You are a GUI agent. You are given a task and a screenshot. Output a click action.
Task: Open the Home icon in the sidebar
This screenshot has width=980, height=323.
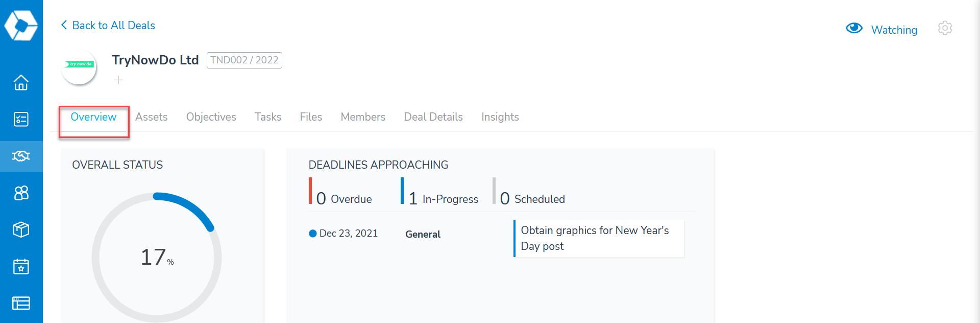[x=21, y=82]
